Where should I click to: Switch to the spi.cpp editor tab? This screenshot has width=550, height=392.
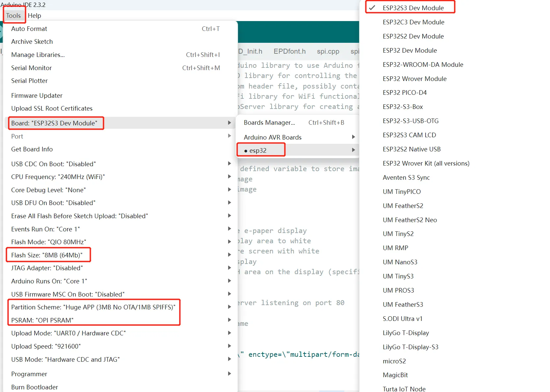(x=328, y=51)
